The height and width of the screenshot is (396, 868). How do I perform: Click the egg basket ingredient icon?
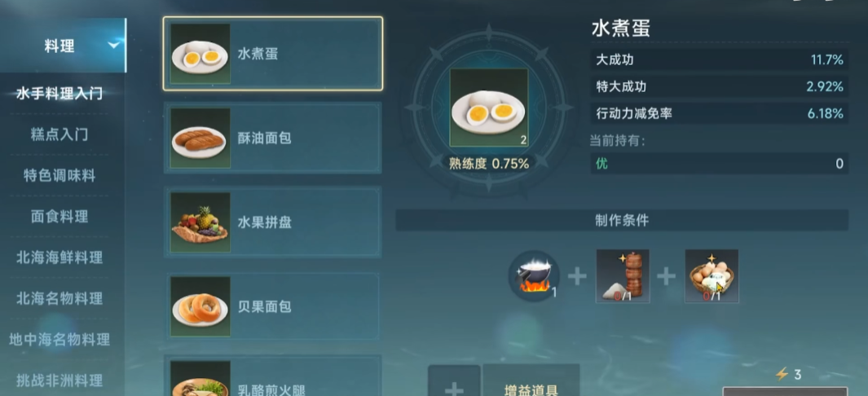[x=712, y=276]
